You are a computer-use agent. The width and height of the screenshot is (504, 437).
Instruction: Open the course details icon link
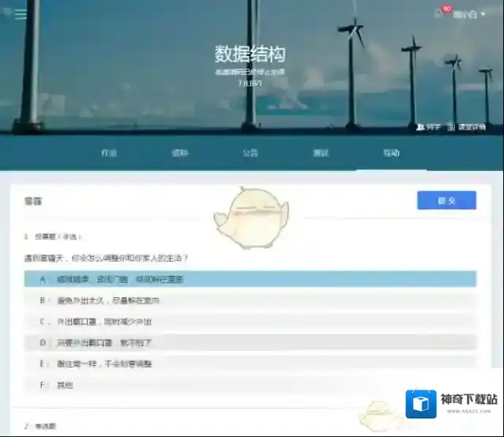coord(451,126)
